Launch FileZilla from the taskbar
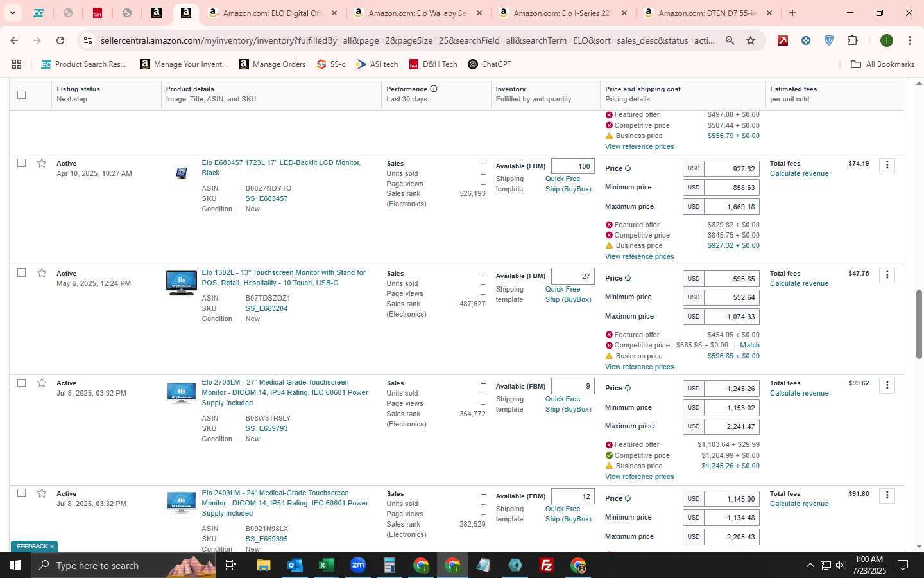Screen dimensions: 924x578 coord(547,565)
